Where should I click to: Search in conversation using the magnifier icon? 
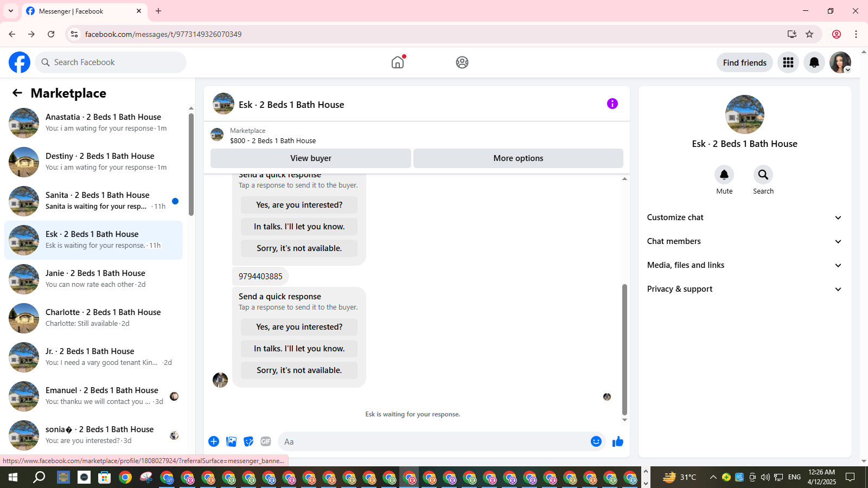763,175
